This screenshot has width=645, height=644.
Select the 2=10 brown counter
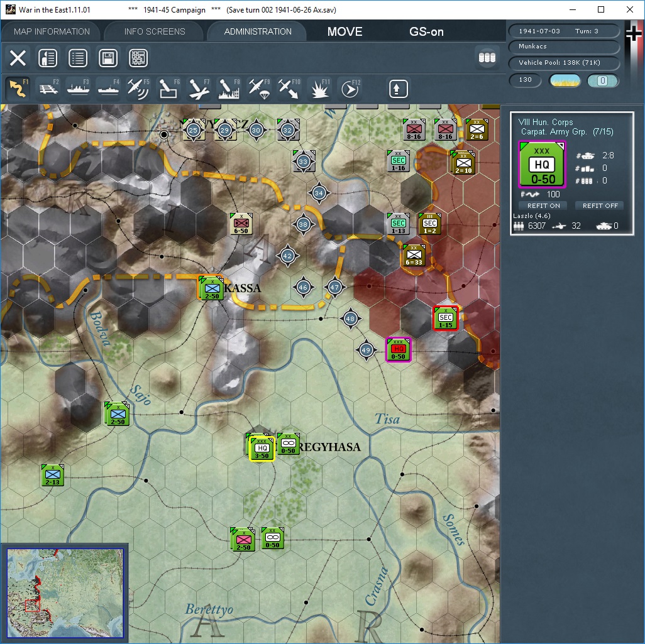pyautogui.click(x=463, y=163)
